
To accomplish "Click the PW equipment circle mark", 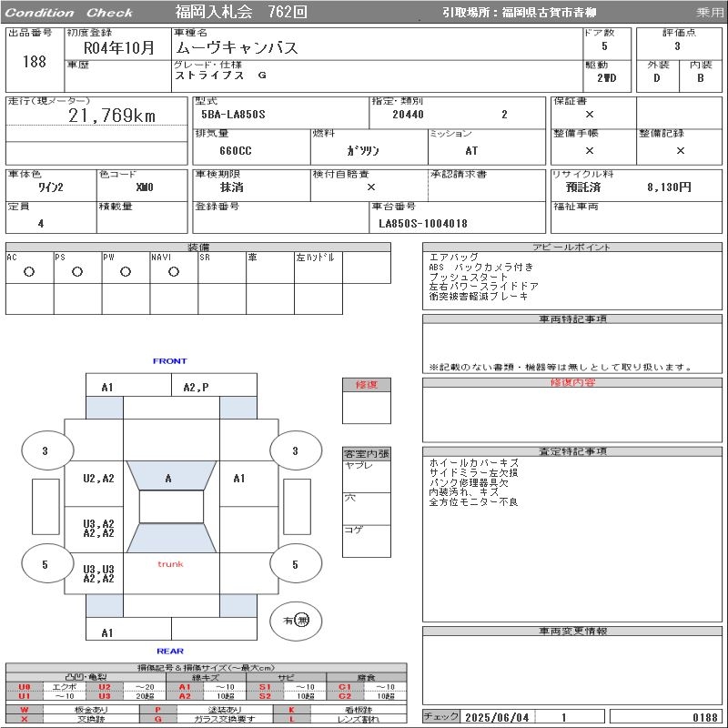I will (126, 272).
